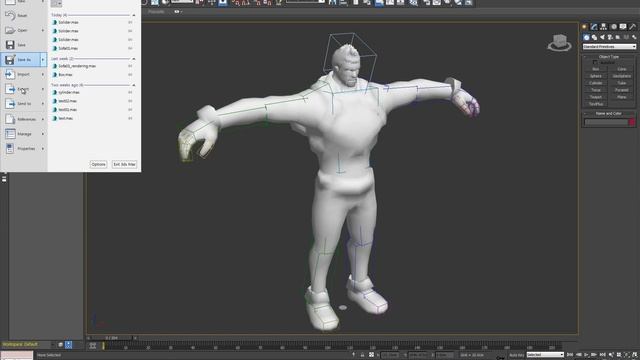Pin Box.max in recent documents
The height and width of the screenshot is (360, 640).
click(130, 75)
